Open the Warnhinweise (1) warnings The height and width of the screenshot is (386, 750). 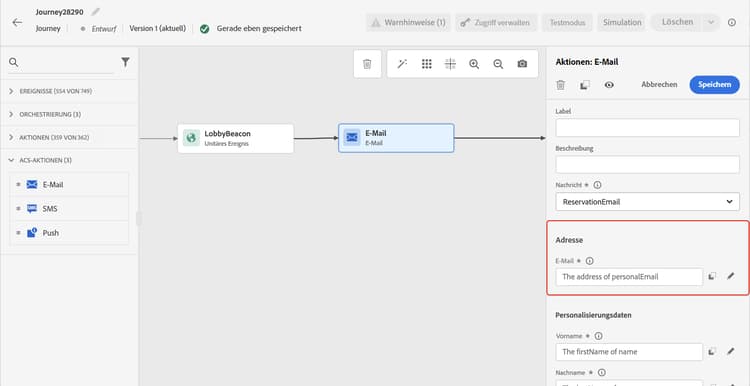408,22
